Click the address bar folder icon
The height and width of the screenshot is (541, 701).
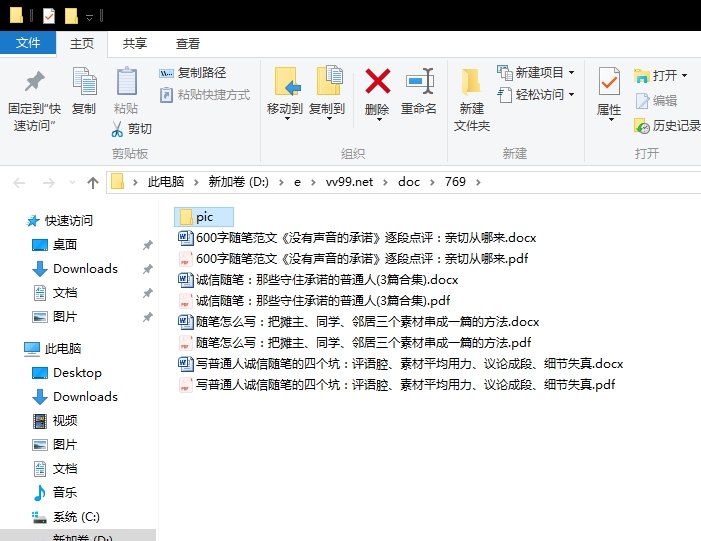[x=117, y=182]
